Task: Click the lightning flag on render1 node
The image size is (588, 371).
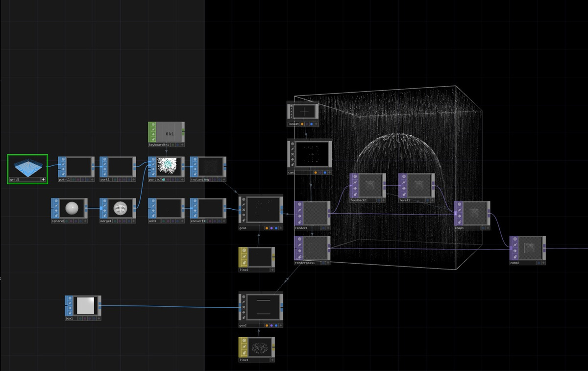Action: (x=299, y=211)
